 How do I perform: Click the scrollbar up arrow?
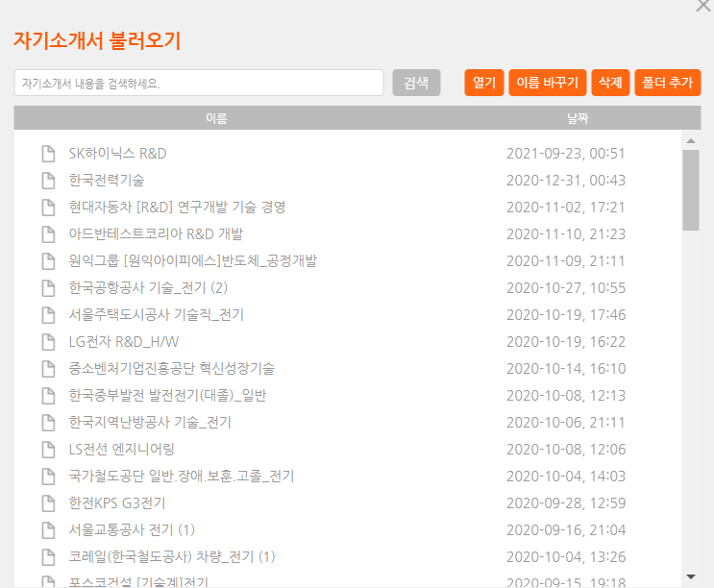click(691, 141)
